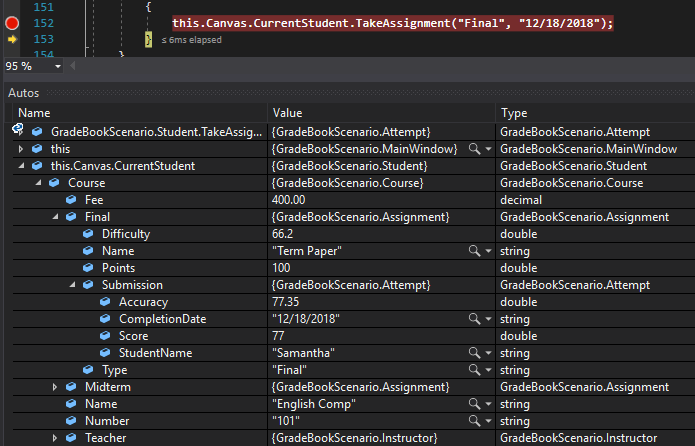Open text visualizer magnifier for "Samantha"
The width and height of the screenshot is (695, 446).
pyautogui.click(x=474, y=353)
